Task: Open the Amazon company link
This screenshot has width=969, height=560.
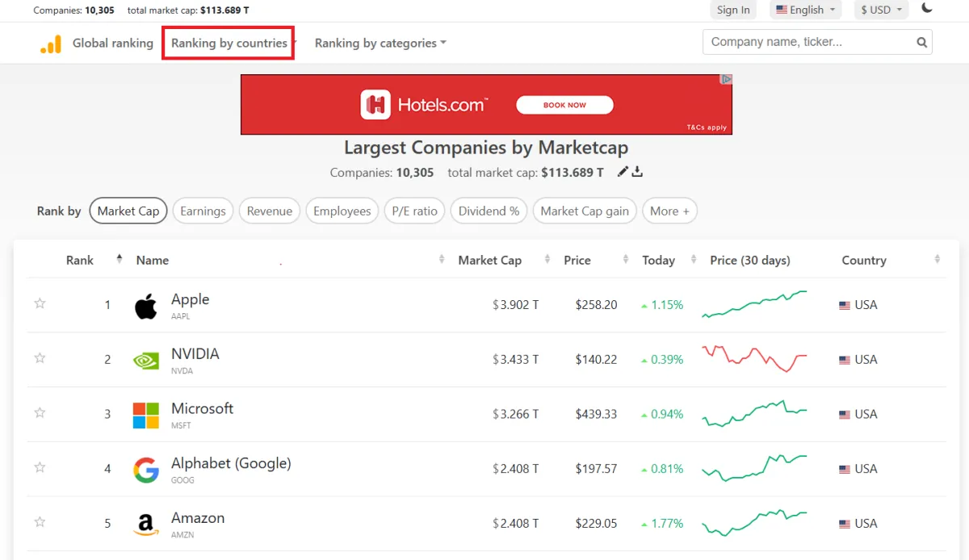Action: 198,517
